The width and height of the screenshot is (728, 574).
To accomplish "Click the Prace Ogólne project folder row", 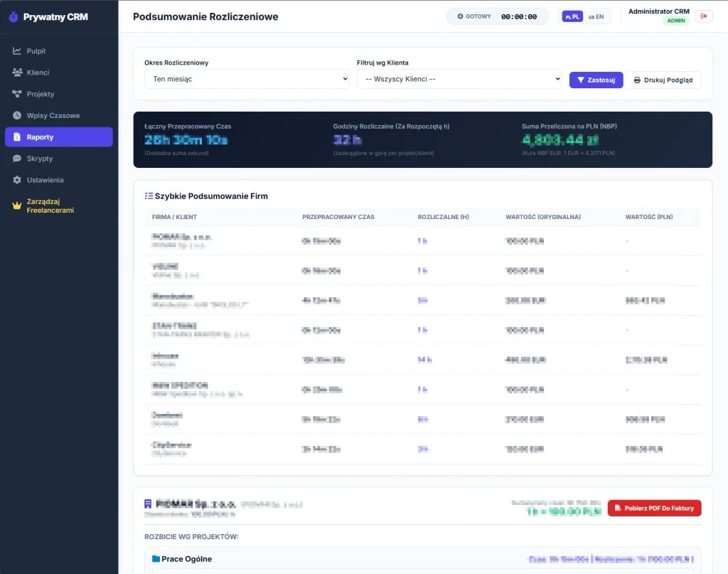I will [422, 558].
